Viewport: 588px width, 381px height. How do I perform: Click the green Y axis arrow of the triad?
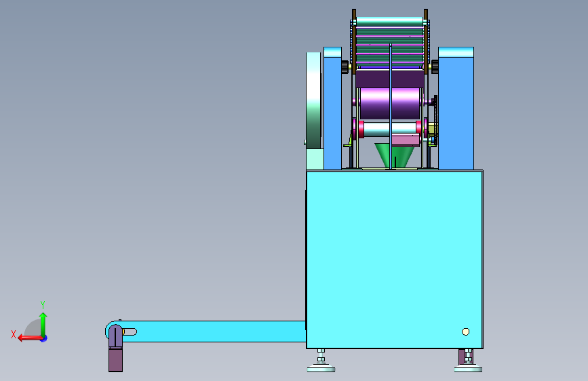pos(43,324)
